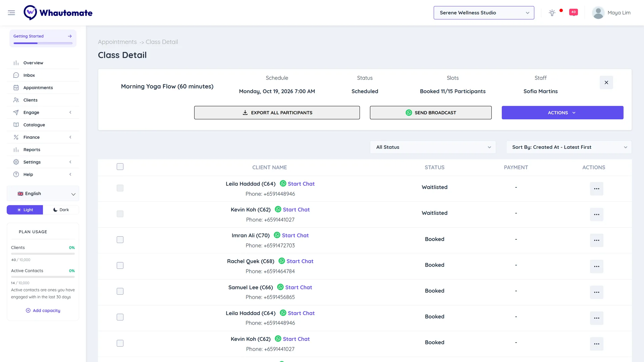644x362 pixels.
Task: Click Export All Participants button
Action: pyautogui.click(x=277, y=113)
